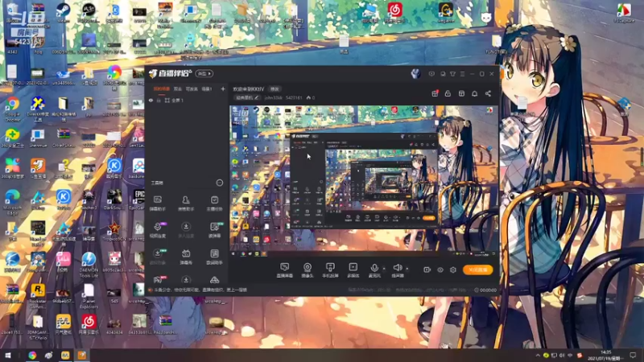Screen dimensions: 644x362
Task: Show hidden system tray icons chevron
Action: pyautogui.click(x=538, y=356)
